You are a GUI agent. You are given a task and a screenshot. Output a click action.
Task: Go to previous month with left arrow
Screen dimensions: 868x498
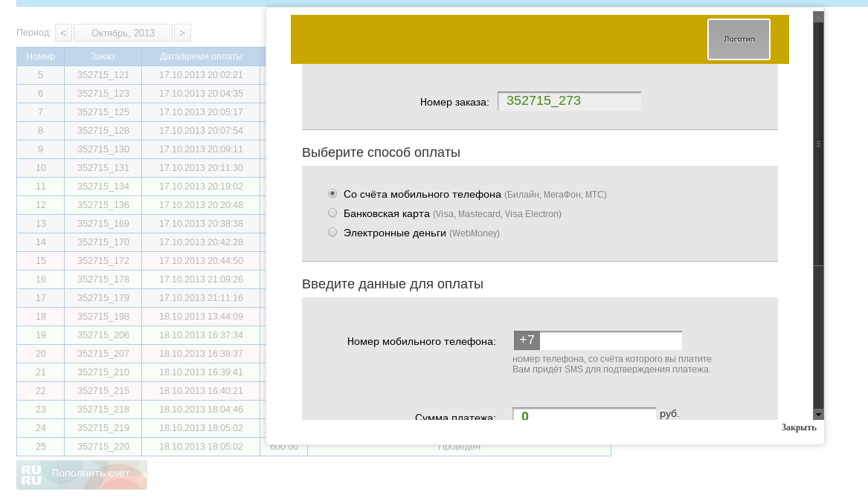click(x=64, y=33)
